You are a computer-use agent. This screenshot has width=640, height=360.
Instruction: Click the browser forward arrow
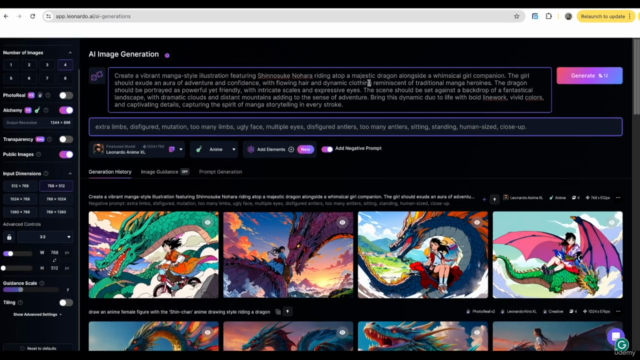pos(19,16)
